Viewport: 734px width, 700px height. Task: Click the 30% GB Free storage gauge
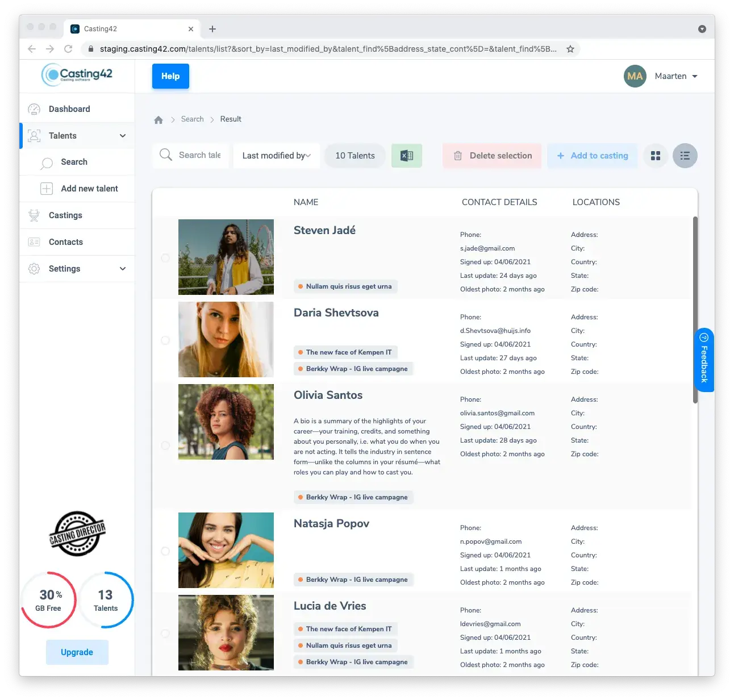49,600
